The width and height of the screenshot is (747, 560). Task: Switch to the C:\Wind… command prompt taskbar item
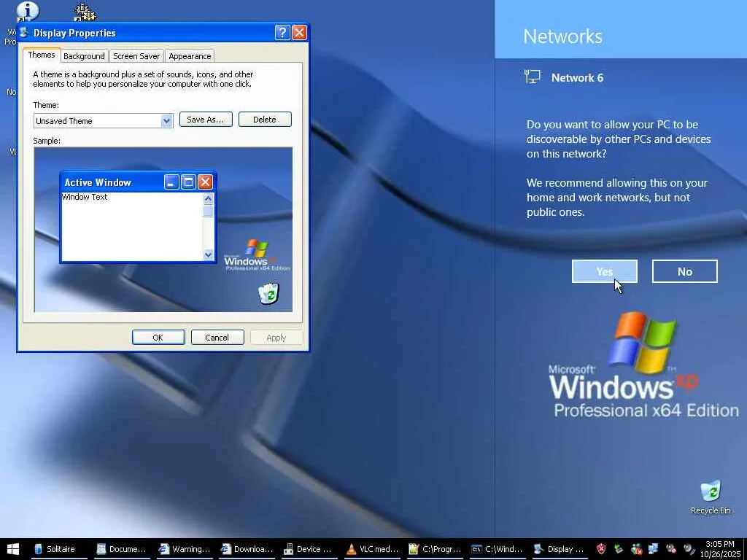pos(498,549)
